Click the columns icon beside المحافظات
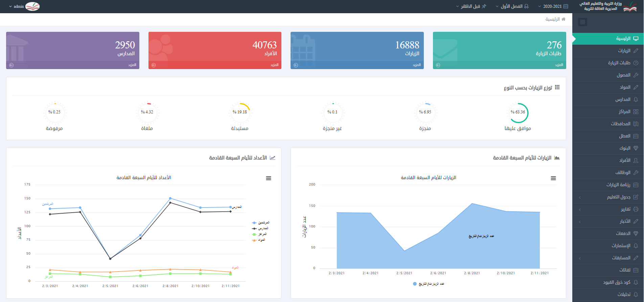Screen dimensions: 644x302 pos(636,124)
